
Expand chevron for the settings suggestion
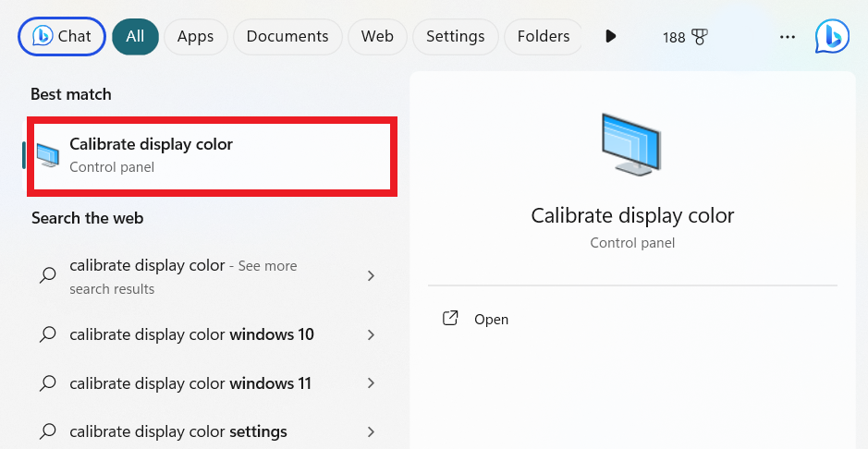[372, 431]
